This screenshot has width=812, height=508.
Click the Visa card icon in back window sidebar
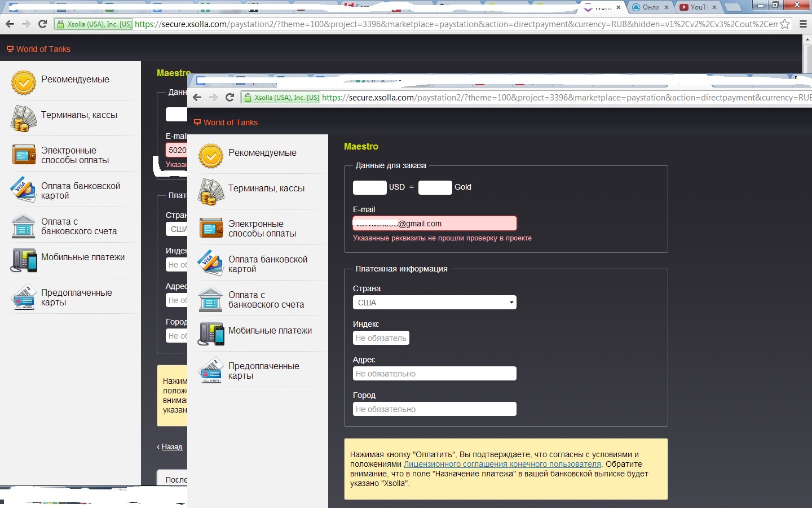point(24,190)
